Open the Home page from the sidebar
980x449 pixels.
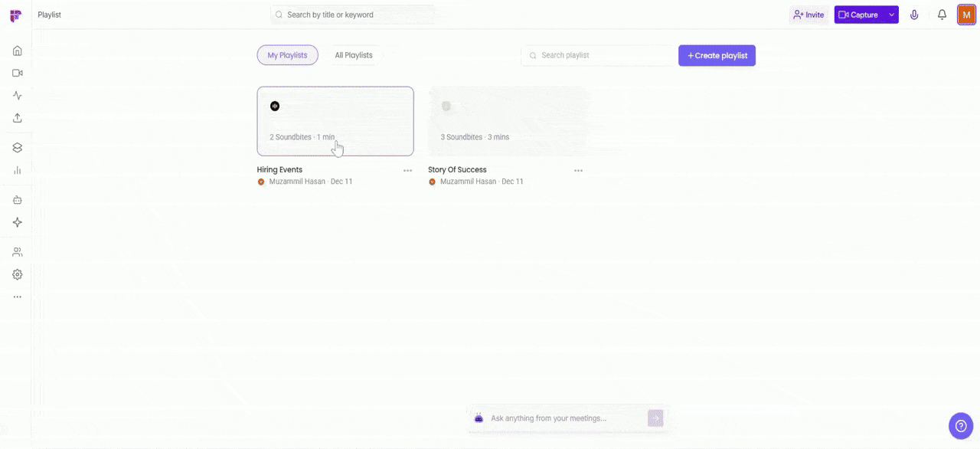[17, 51]
